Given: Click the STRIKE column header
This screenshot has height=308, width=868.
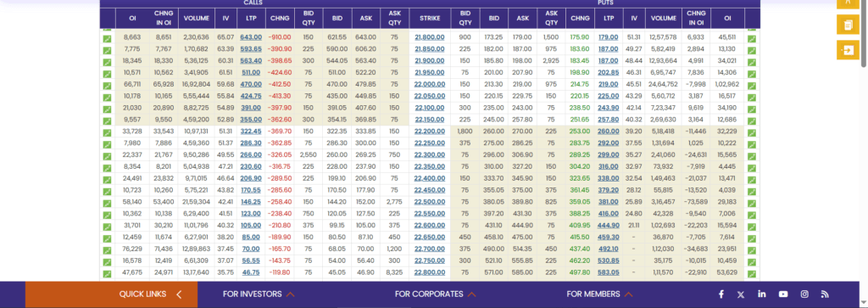Looking at the screenshot, I should click(x=430, y=19).
